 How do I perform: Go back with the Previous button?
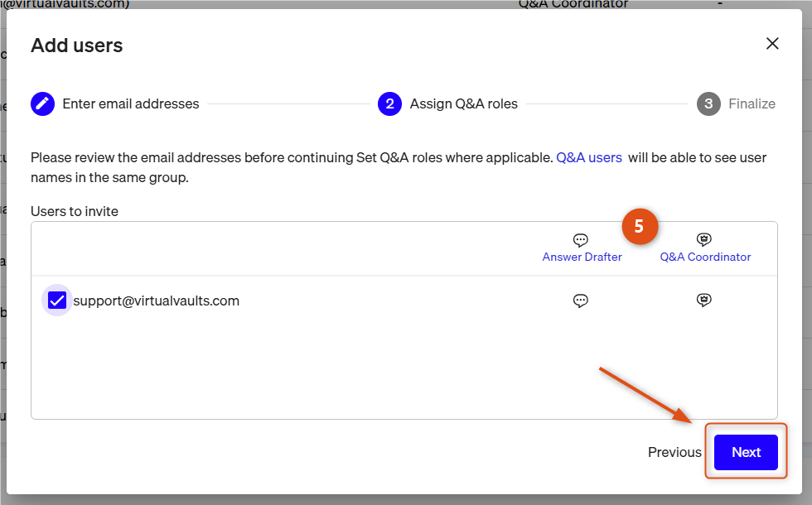tap(674, 452)
